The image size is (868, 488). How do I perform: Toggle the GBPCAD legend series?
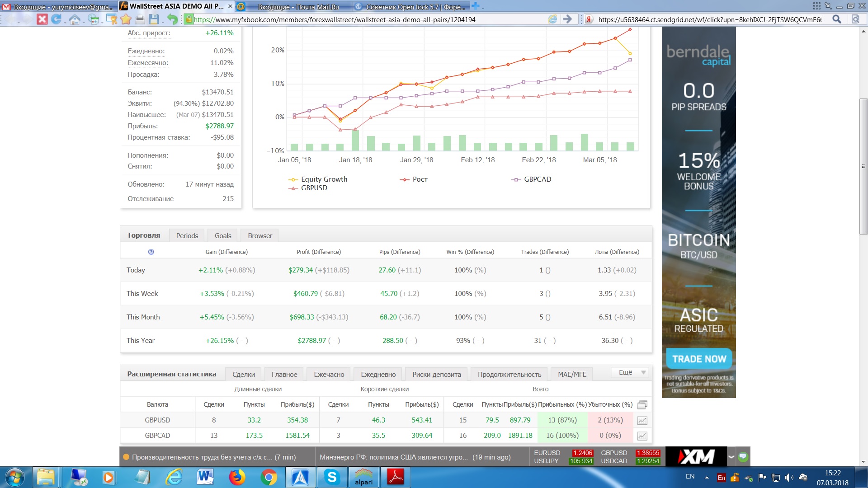[x=531, y=179]
